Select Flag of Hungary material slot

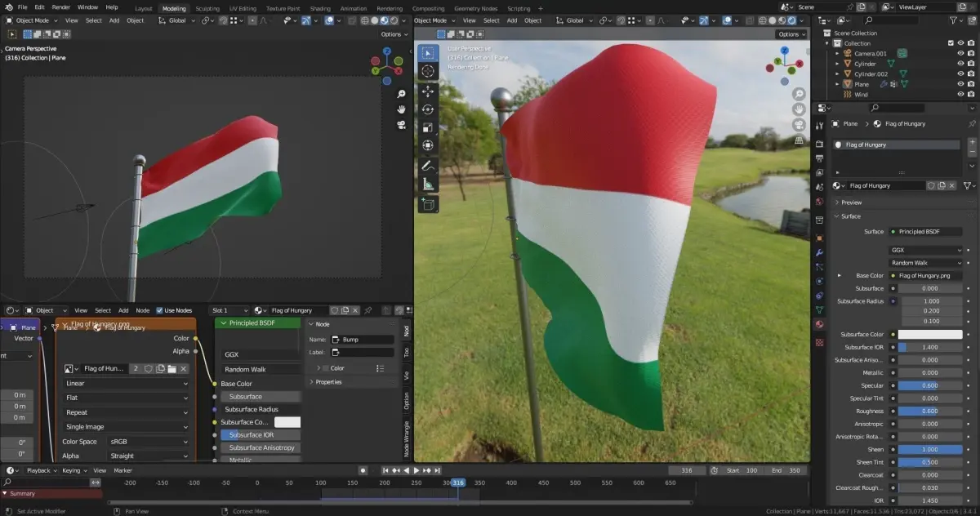pyautogui.click(x=896, y=145)
